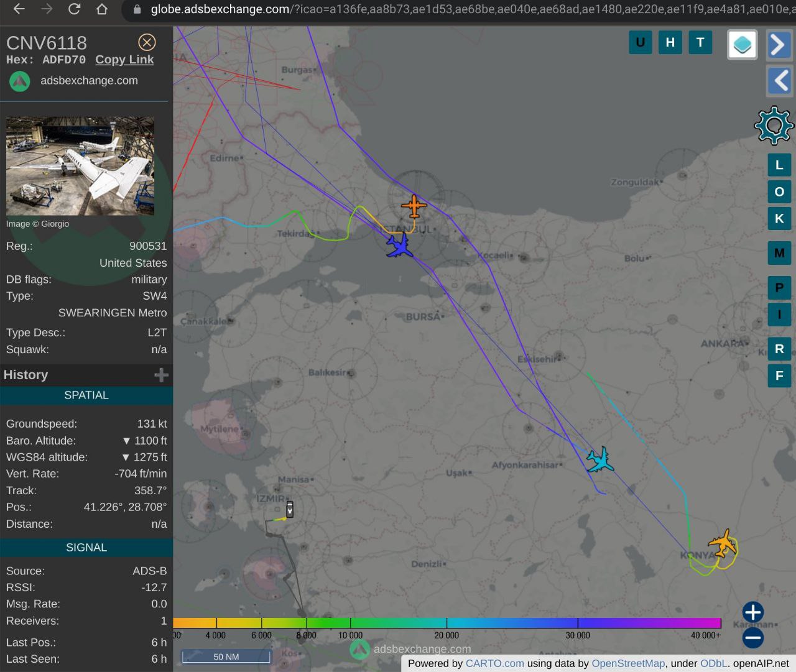This screenshot has height=672, width=796.
Task: Expand the History section with the plus
Action: tap(161, 375)
